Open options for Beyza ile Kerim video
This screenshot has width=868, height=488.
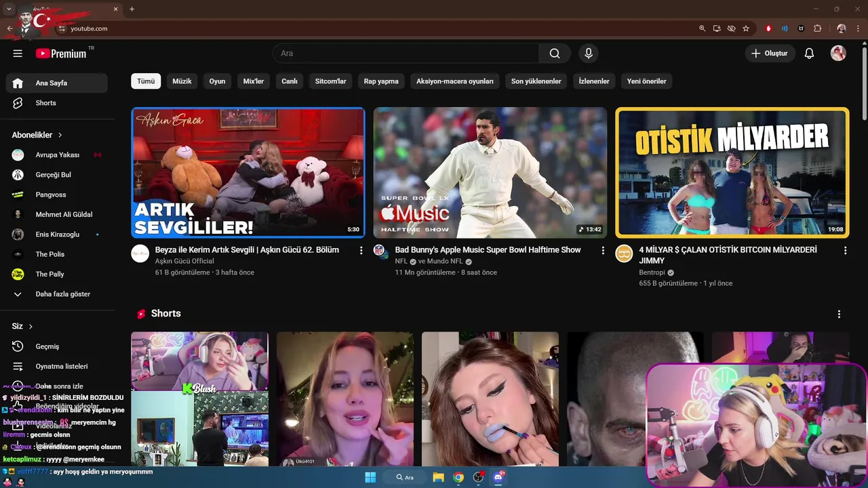[x=361, y=250]
